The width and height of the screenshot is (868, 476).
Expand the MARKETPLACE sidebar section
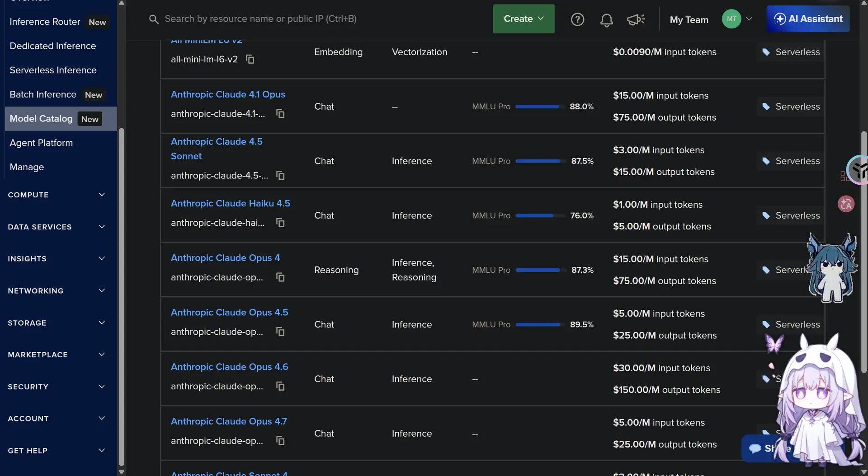click(x=57, y=355)
